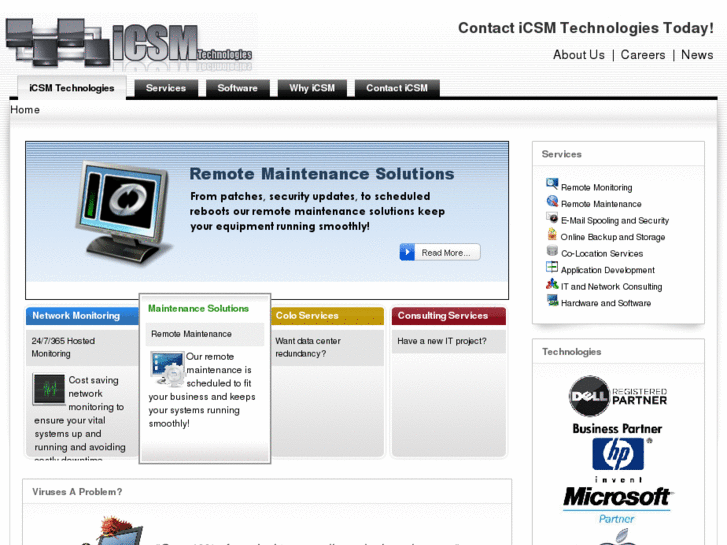Click Contact iCSM Technologies Today heading
The height and width of the screenshot is (545, 727).
(586, 28)
